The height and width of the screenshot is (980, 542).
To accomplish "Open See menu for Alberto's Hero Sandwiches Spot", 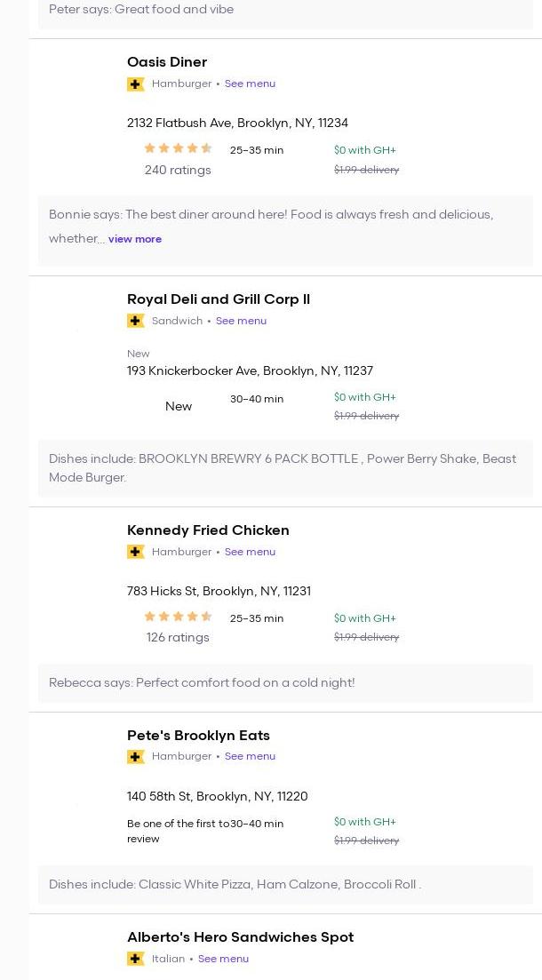I will point(223,959).
